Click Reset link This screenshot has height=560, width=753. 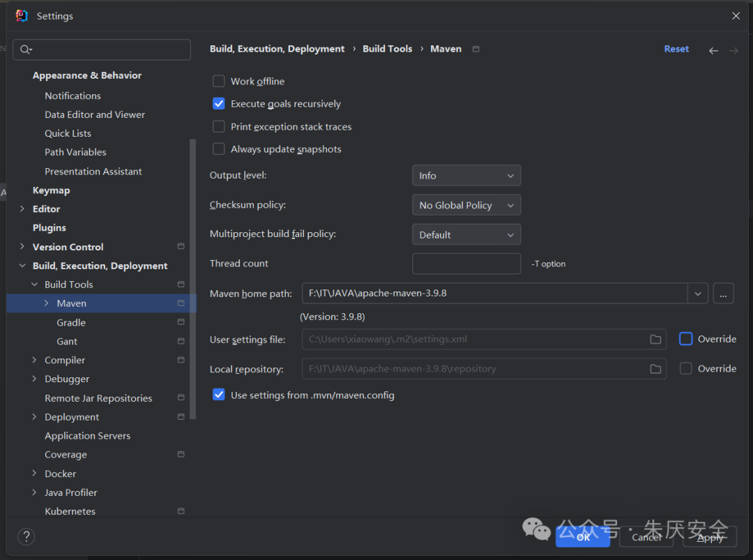pyautogui.click(x=676, y=49)
